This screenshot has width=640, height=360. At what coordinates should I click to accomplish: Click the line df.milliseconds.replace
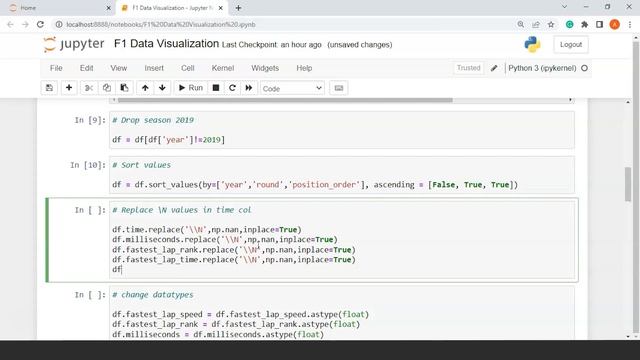tap(225, 240)
